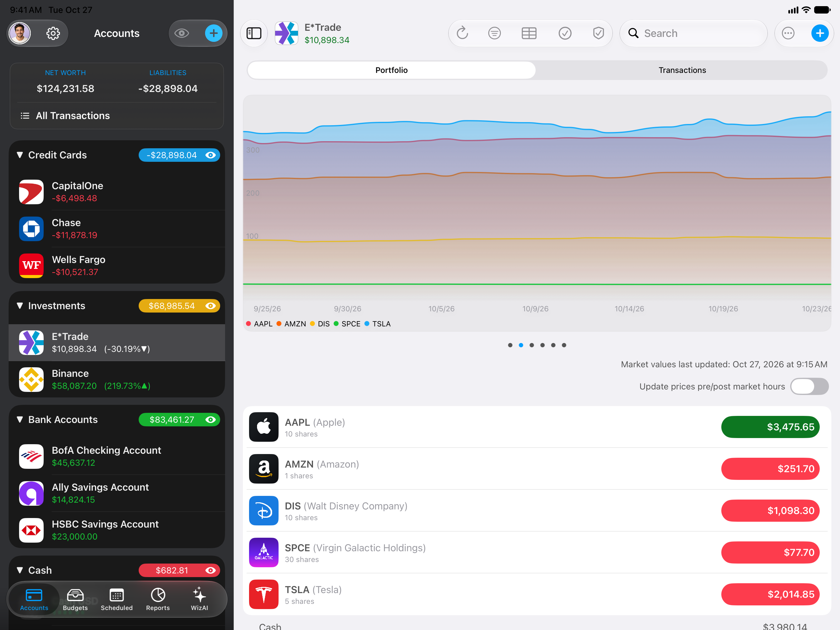This screenshot has height=630, width=840.
Task: Open the TSLA Tesla holding icon
Action: coord(264,594)
